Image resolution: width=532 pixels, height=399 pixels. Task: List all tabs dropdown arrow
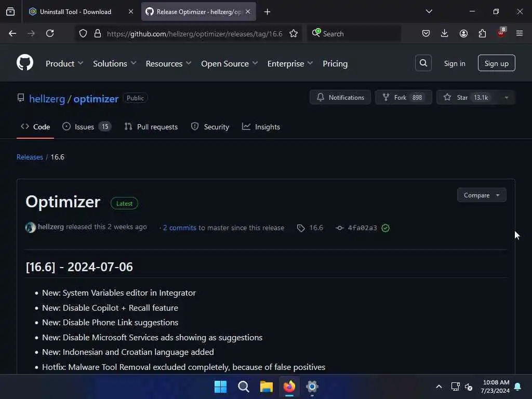(429, 11)
